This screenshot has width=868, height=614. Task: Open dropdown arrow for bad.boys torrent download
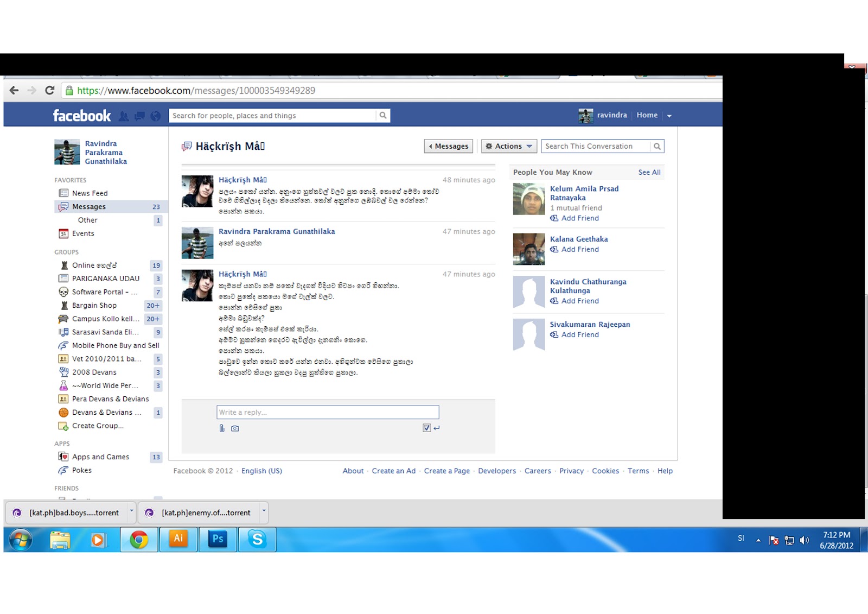[x=131, y=511]
